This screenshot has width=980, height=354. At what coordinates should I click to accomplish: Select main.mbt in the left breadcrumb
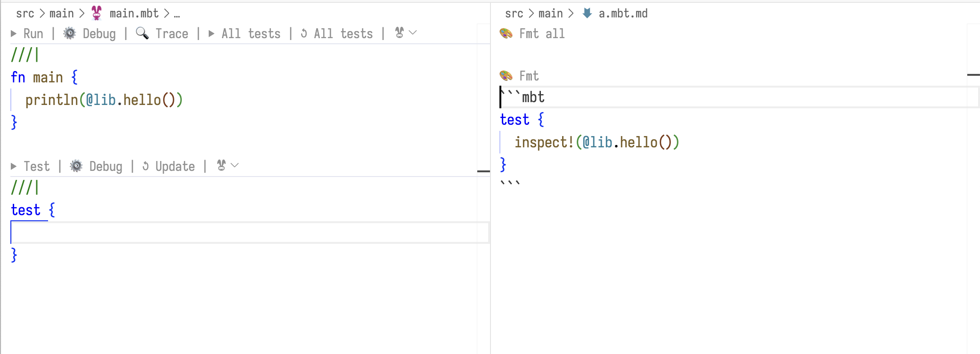pos(134,14)
